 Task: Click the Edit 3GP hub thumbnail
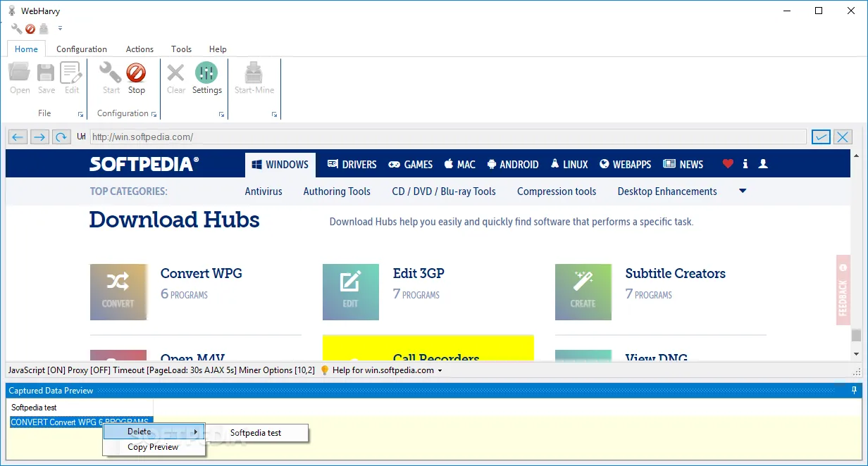point(351,292)
